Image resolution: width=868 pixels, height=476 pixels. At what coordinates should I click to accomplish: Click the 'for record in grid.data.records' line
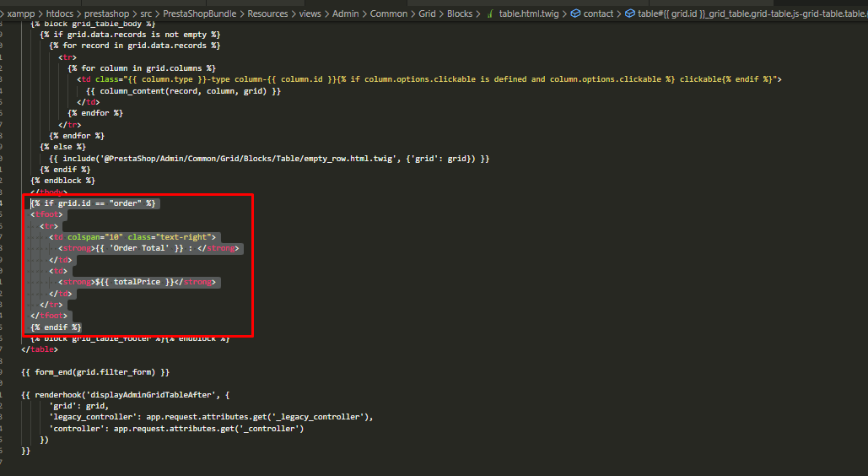[134, 46]
